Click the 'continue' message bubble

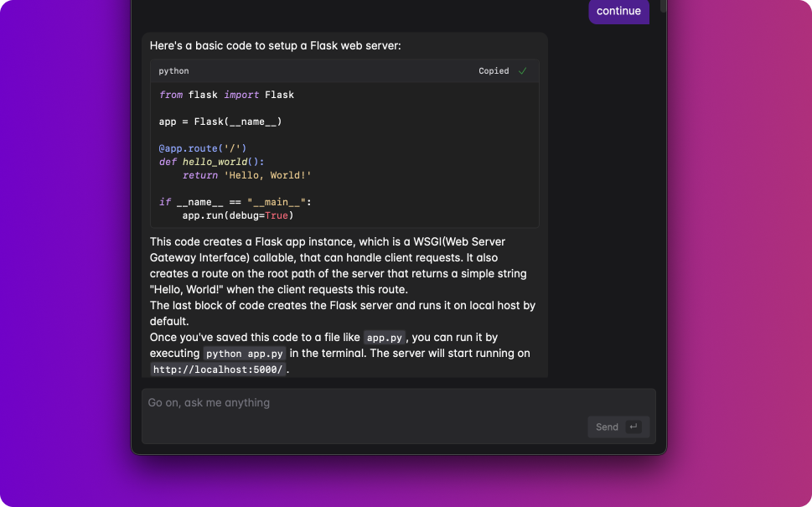(618, 11)
